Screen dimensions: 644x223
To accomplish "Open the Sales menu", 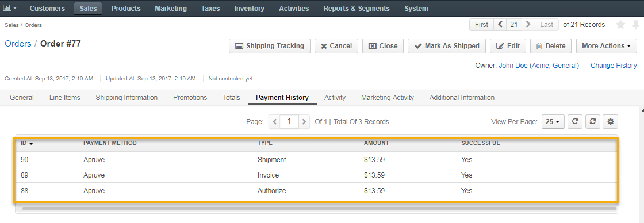I will coord(88,8).
